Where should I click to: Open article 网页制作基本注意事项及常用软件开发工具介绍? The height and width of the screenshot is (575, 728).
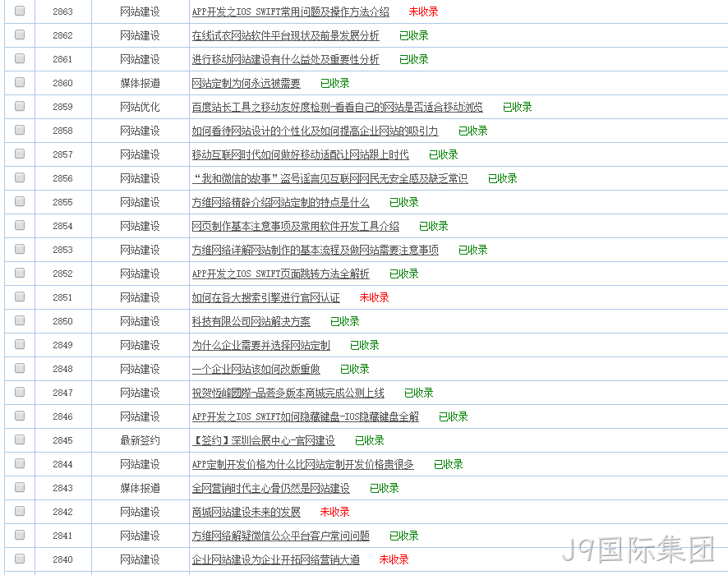coord(295,227)
